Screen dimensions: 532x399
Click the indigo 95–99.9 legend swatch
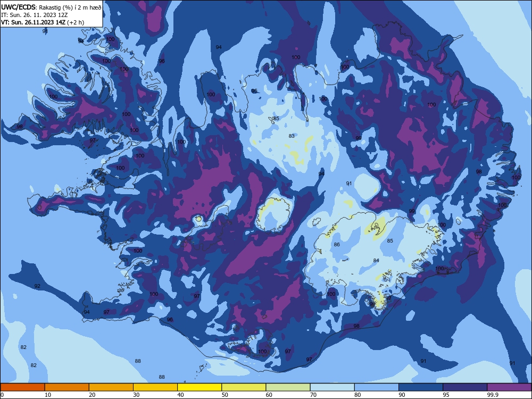465,387
